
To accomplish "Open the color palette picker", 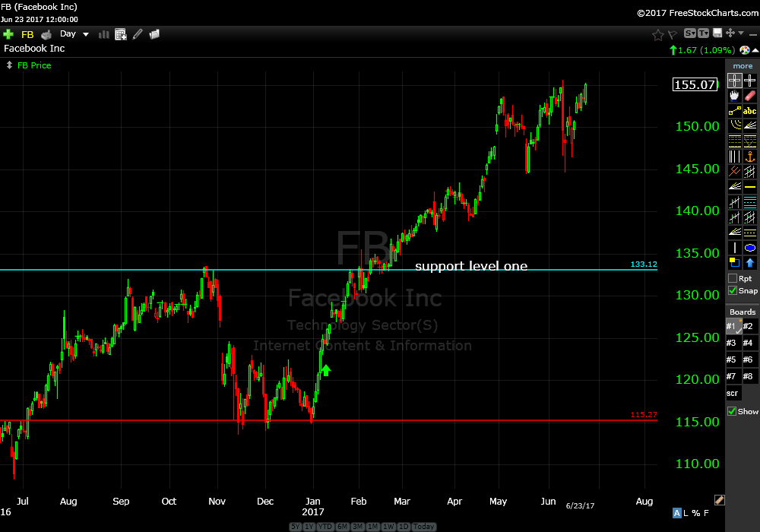I will coord(744,49).
